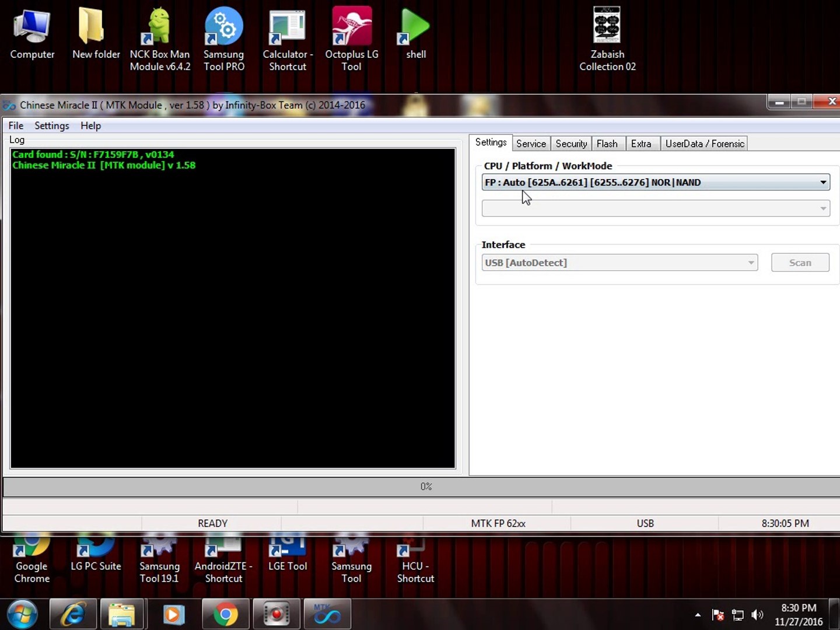The width and height of the screenshot is (840, 630).
Task: Open the USB [AutoDetect] interface dropdown
Action: pos(619,262)
